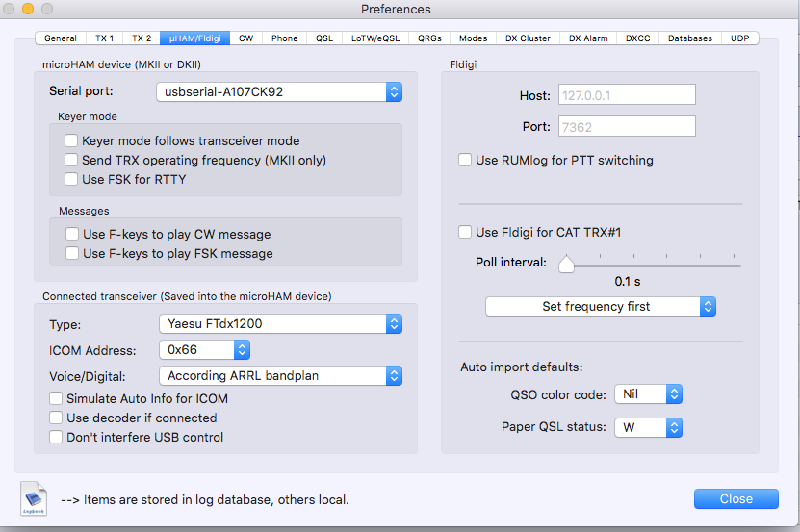This screenshot has height=532, width=800.
Task: Click the Poll interval slider thumb
Action: 566,264
